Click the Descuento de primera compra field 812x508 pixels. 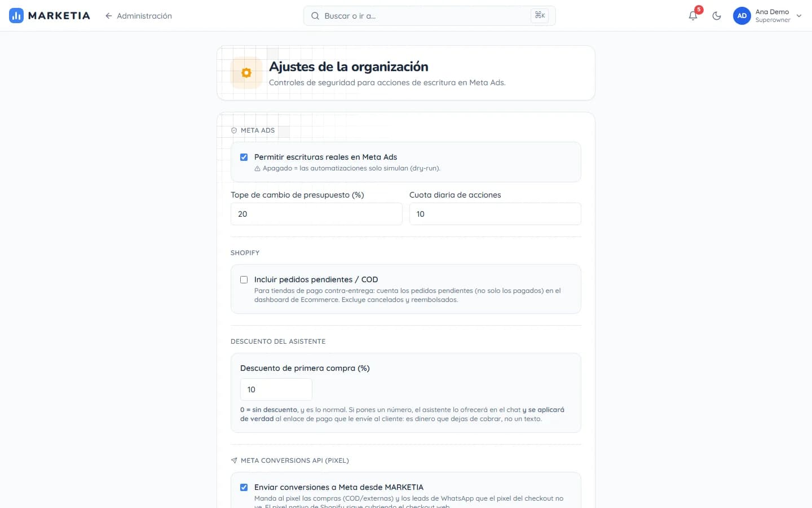[x=276, y=389]
